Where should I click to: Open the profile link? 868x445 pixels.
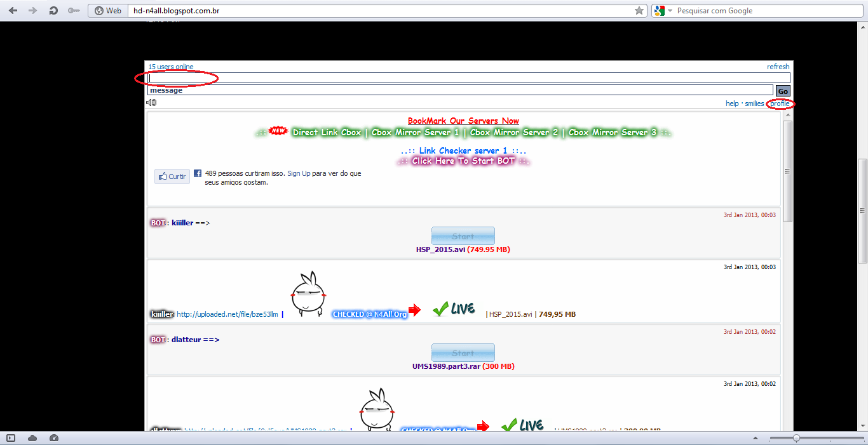pos(780,103)
